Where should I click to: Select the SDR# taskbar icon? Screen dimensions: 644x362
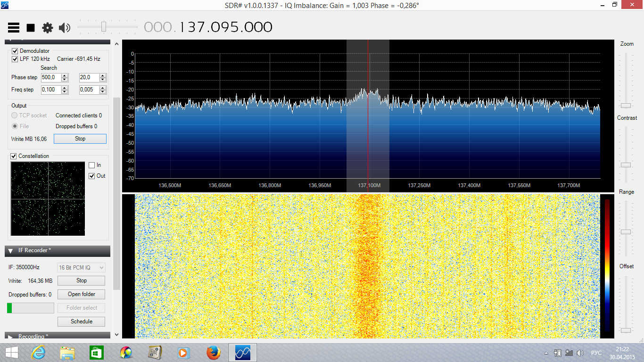pos(243,353)
